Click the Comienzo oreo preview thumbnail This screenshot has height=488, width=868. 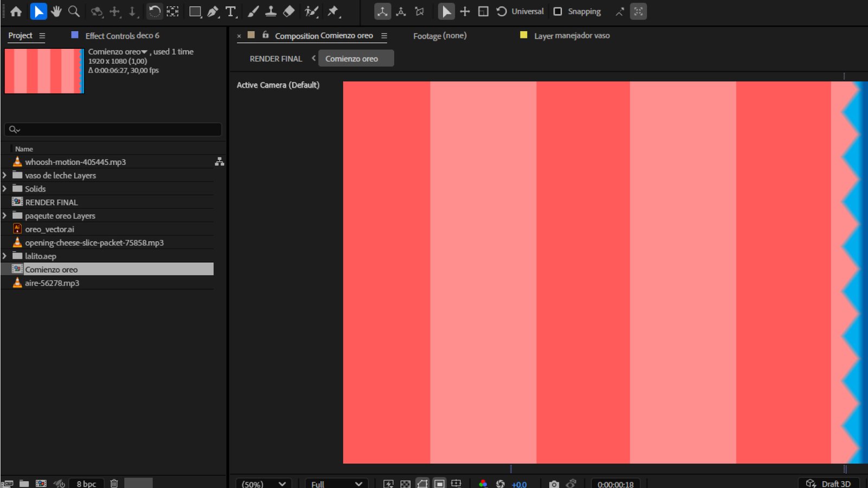44,71
